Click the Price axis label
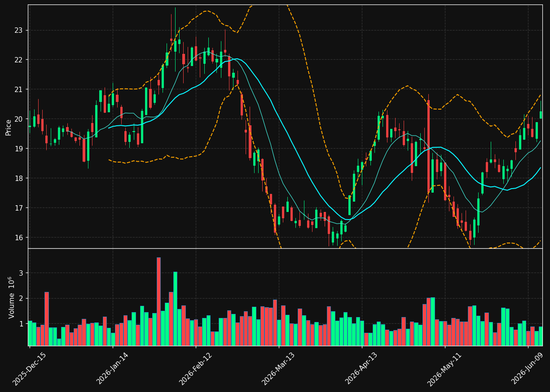The height and width of the screenshot is (392, 550). point(9,127)
